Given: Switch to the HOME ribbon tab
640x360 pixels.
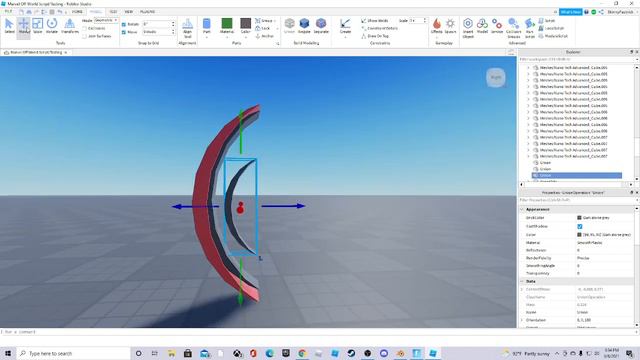Looking at the screenshot, I should pos(77,12).
